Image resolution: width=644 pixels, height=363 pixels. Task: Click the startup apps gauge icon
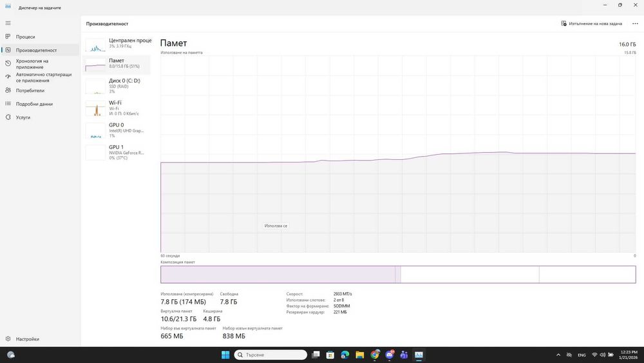coord(8,77)
